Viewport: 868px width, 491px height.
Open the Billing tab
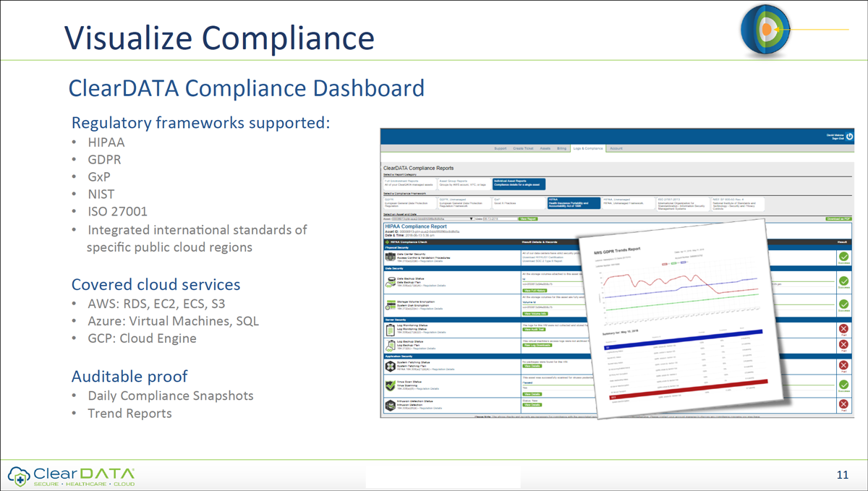click(x=561, y=148)
